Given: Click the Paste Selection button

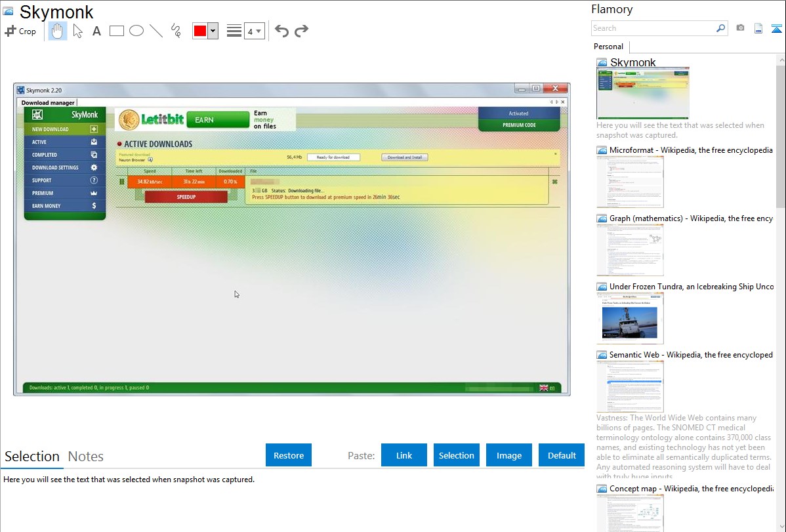Looking at the screenshot, I should [456, 455].
